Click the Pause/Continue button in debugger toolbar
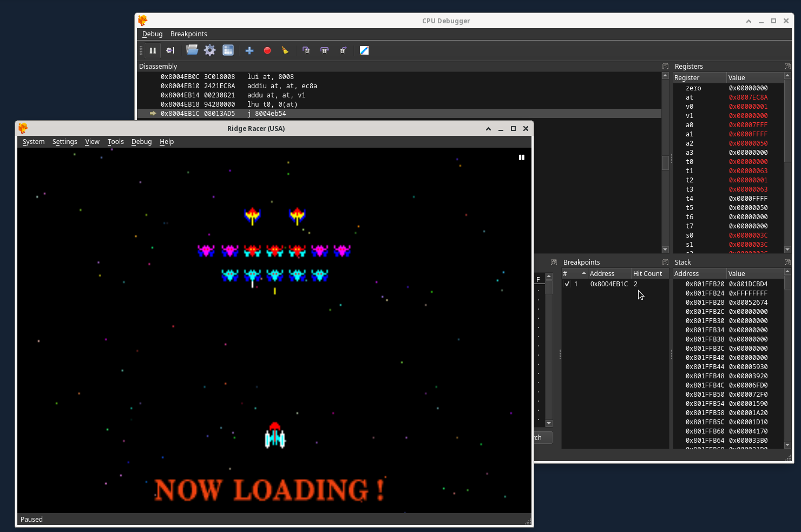The image size is (801, 532). pyautogui.click(x=153, y=50)
